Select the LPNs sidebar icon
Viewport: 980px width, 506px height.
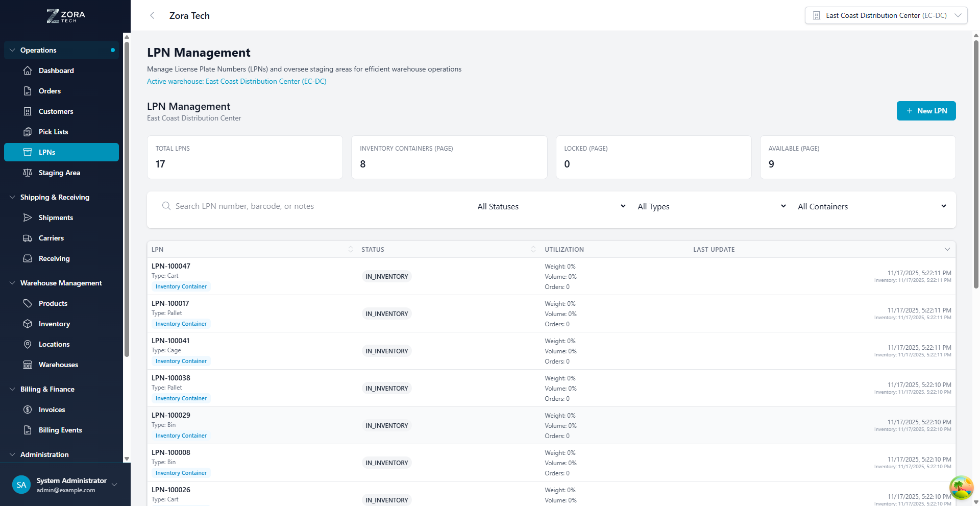click(x=28, y=152)
